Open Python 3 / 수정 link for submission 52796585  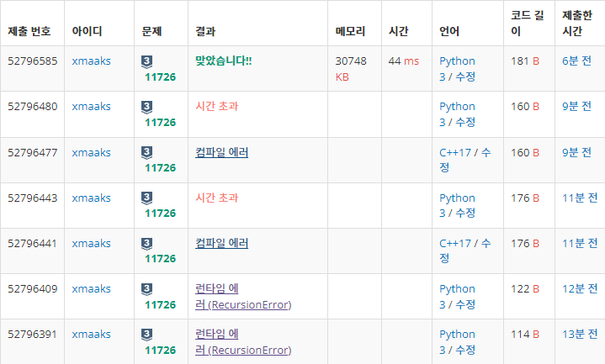point(457,69)
